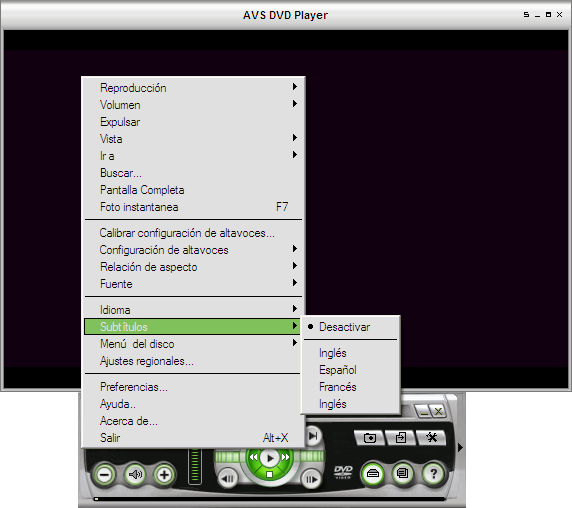The width and height of the screenshot is (572, 508).
Task: Choose the Inglés entry just below Francés
Action: pyautogui.click(x=351, y=404)
